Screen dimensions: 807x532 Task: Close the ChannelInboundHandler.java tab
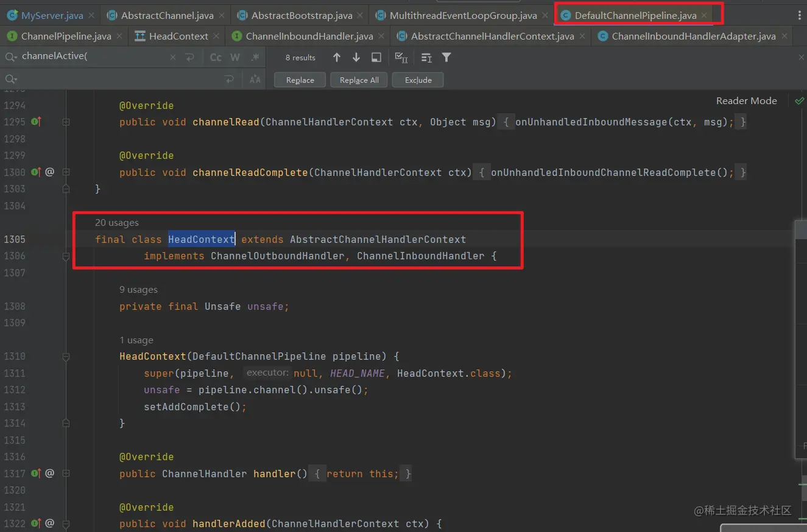380,36
